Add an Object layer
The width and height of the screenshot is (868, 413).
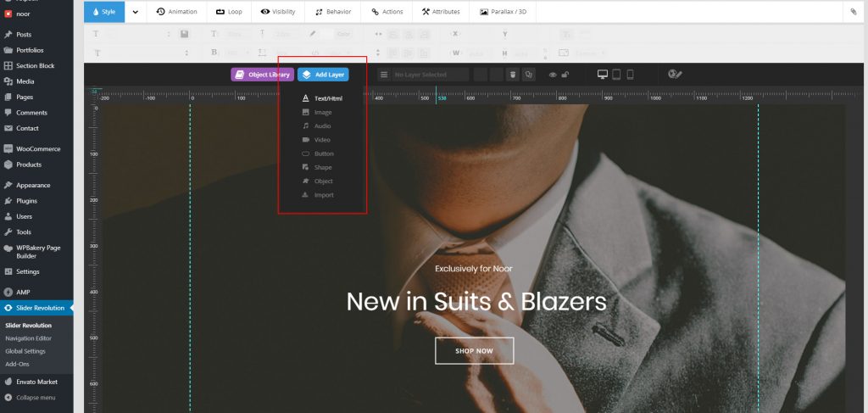click(x=317, y=181)
